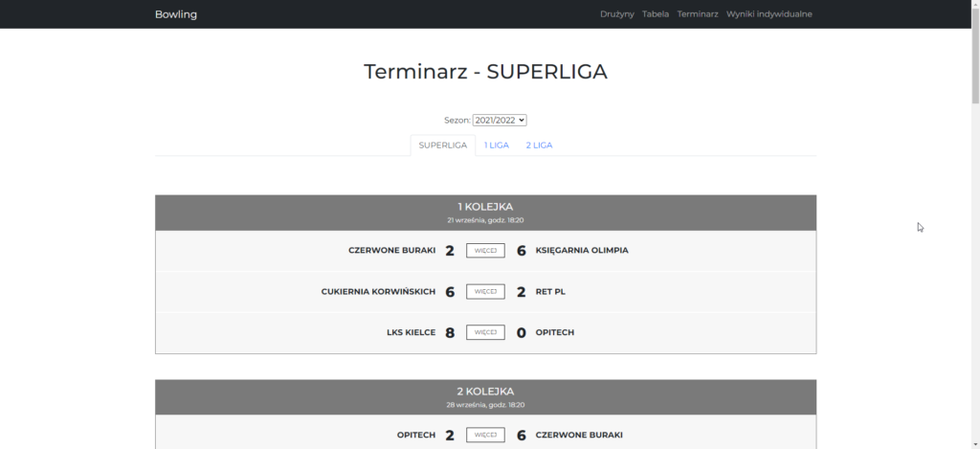980x449 pixels.
Task: Open the Sezon 2021/2022 dropdown
Action: coord(500,120)
